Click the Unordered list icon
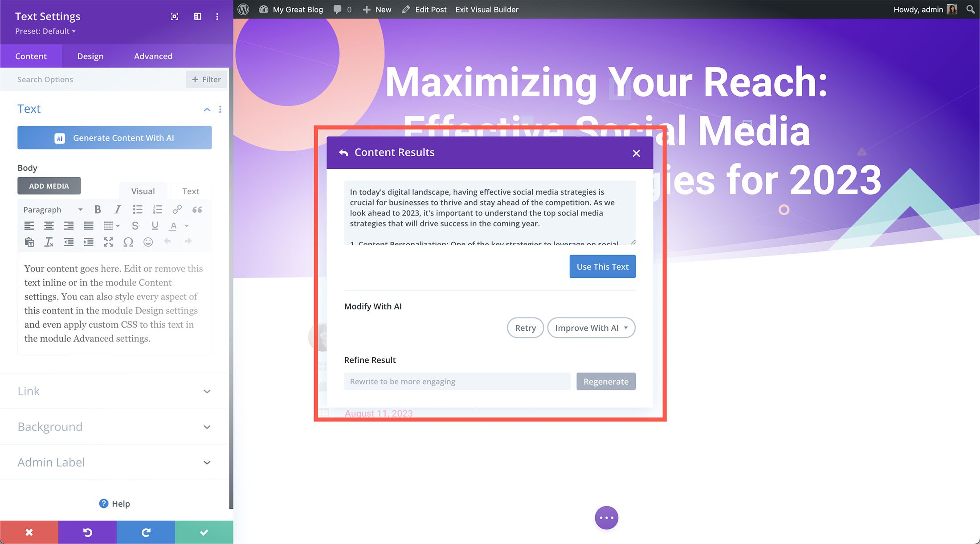The height and width of the screenshot is (544, 980). tap(137, 209)
